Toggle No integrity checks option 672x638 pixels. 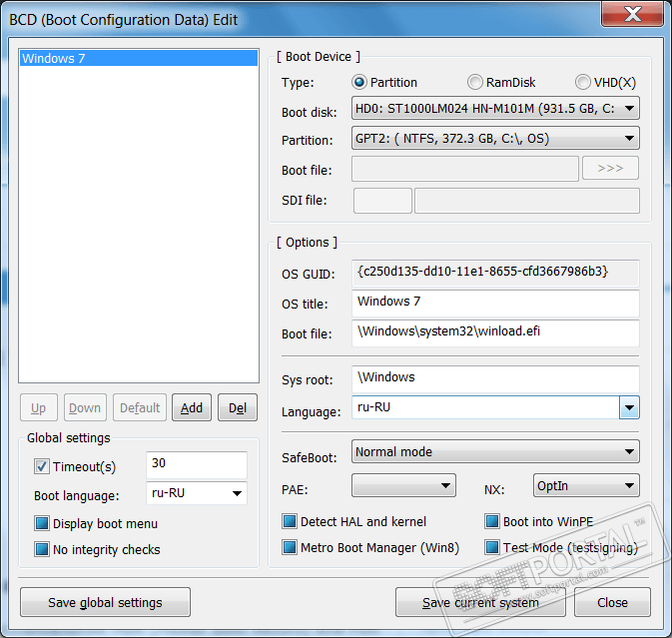[42, 549]
